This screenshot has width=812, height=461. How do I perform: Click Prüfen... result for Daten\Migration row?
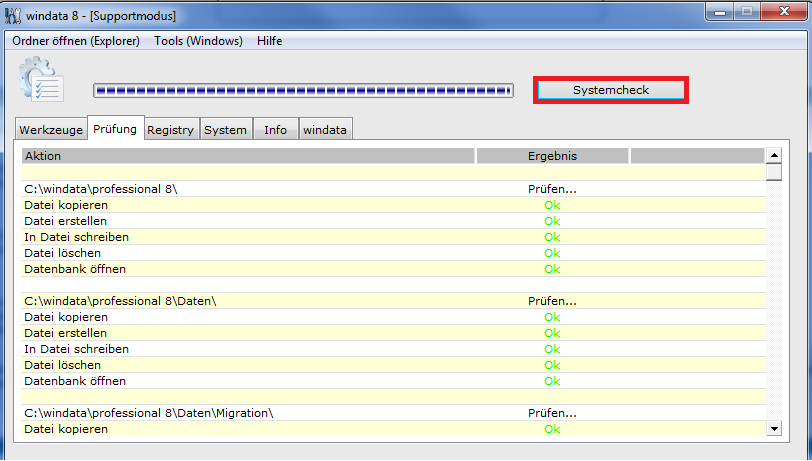click(x=552, y=413)
